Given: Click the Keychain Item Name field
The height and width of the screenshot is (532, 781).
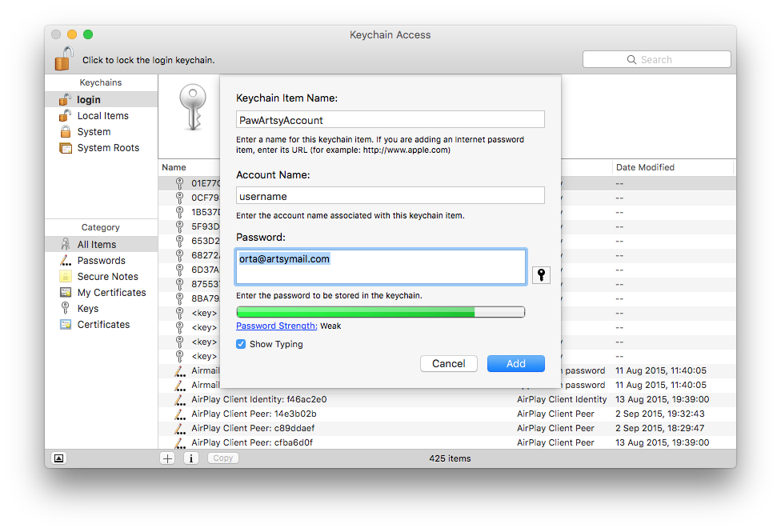Looking at the screenshot, I should tap(390, 119).
